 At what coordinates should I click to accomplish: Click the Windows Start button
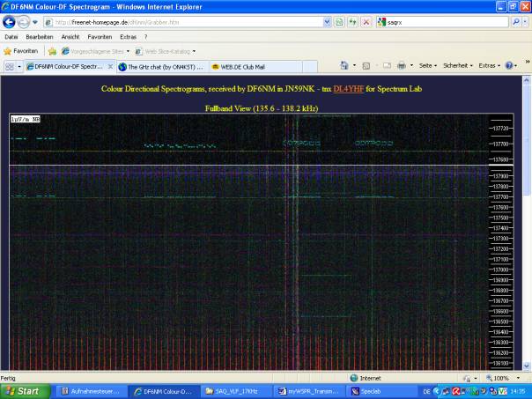25,391
